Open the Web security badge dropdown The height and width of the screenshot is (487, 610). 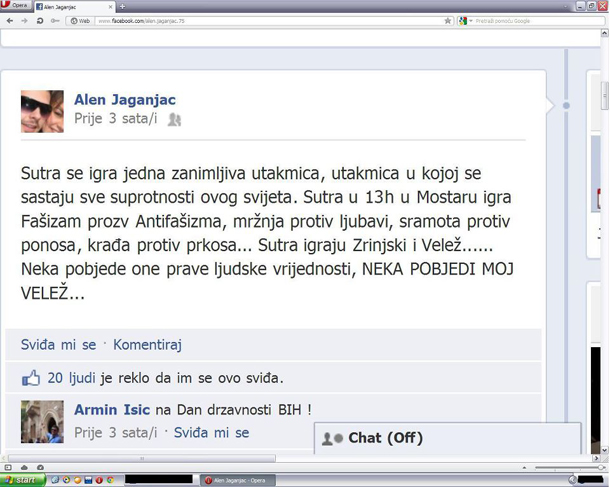pyautogui.click(x=80, y=21)
